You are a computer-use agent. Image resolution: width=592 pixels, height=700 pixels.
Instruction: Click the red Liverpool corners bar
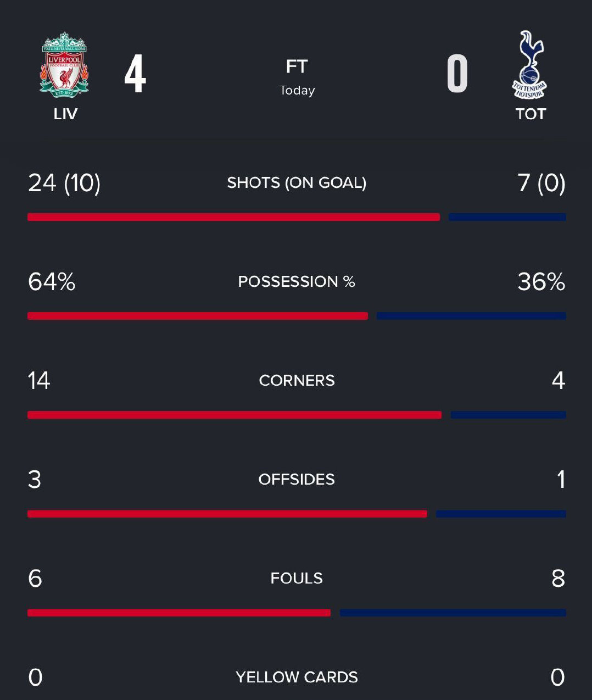pos(234,415)
